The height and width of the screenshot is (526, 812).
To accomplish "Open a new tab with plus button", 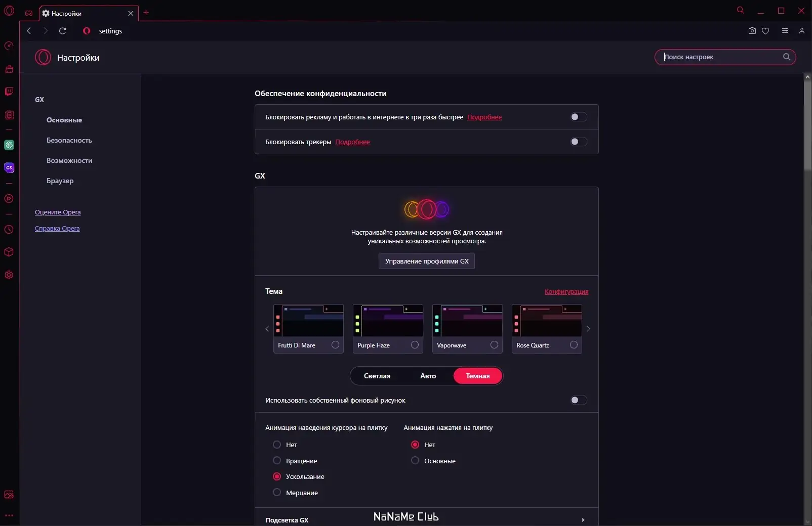I will pos(146,13).
